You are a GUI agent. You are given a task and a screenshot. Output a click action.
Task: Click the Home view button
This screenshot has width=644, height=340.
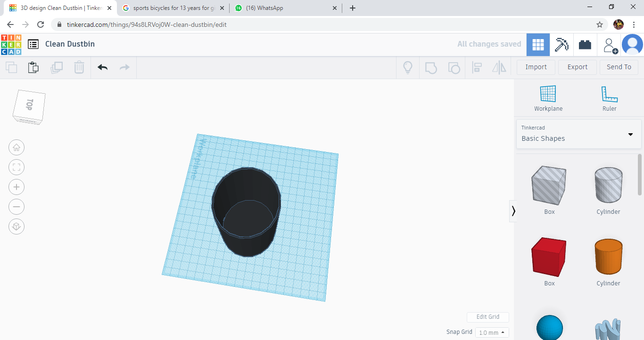point(17,147)
